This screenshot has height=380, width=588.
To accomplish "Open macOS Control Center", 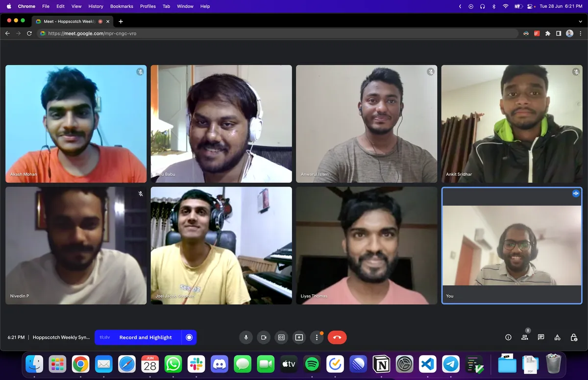I will coord(531,6).
